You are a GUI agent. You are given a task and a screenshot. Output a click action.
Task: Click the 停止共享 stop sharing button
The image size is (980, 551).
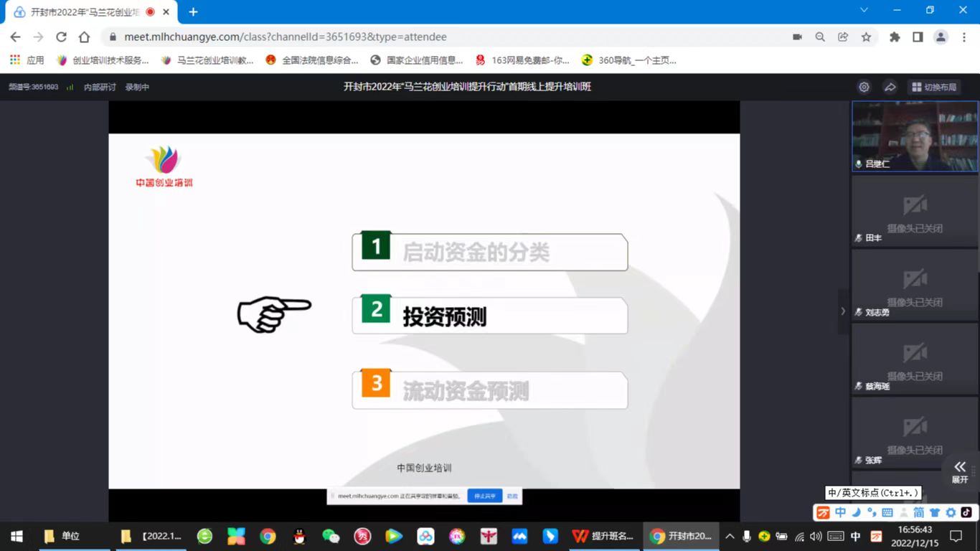coord(484,496)
